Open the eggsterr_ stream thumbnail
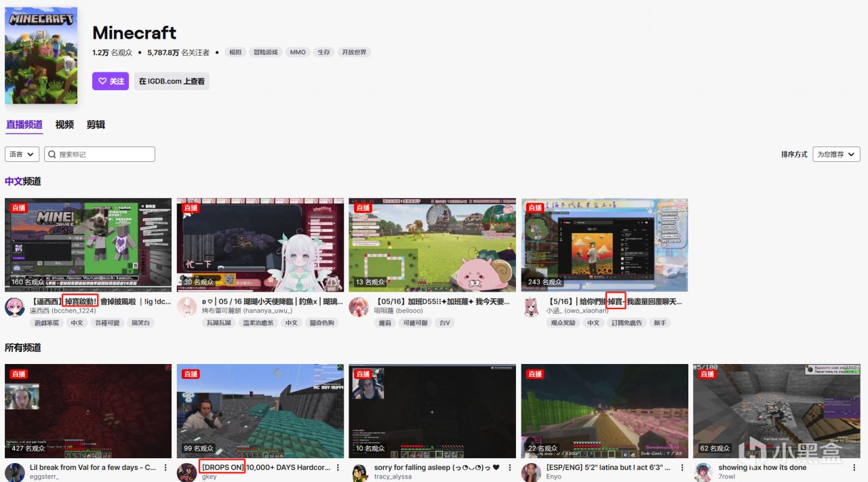868x482 pixels. point(88,411)
